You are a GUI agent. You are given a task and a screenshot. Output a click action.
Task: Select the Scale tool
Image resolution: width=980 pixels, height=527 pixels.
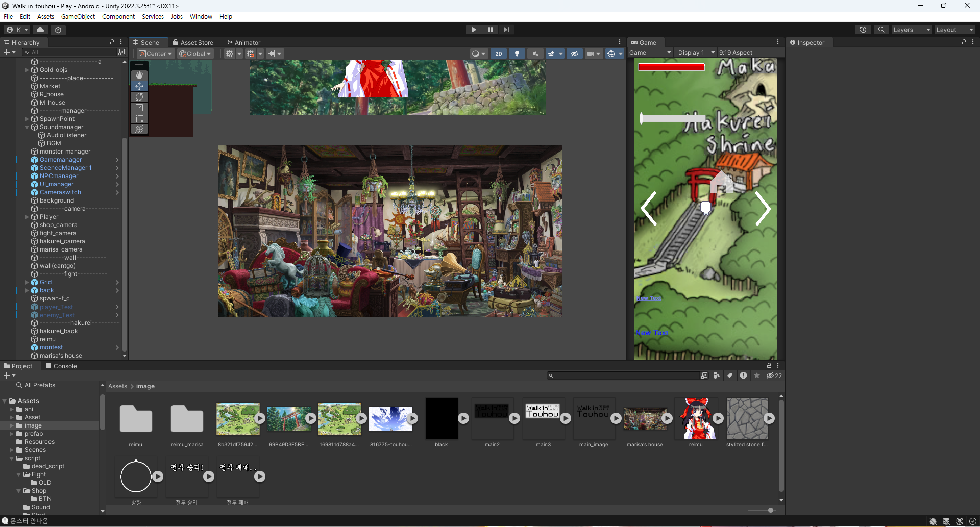[x=139, y=108]
